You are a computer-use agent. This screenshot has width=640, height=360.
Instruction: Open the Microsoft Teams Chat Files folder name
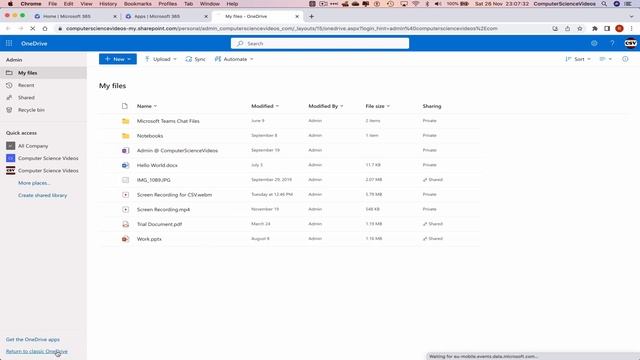coord(168,121)
